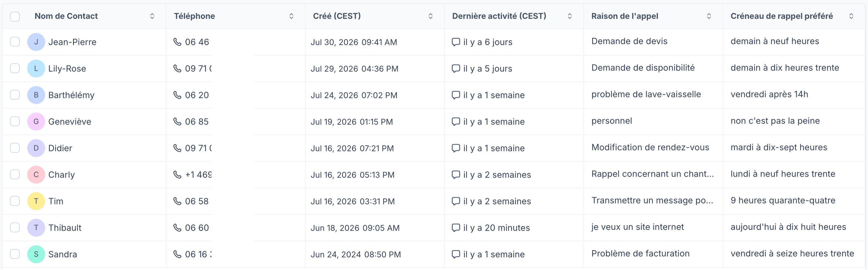Click the 'problème de lave-vaisselle' cell
This screenshot has height=270, width=868.
(x=646, y=94)
